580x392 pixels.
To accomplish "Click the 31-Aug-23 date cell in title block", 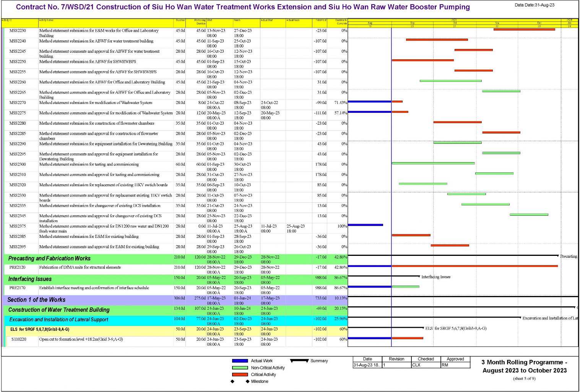I will [367, 365].
